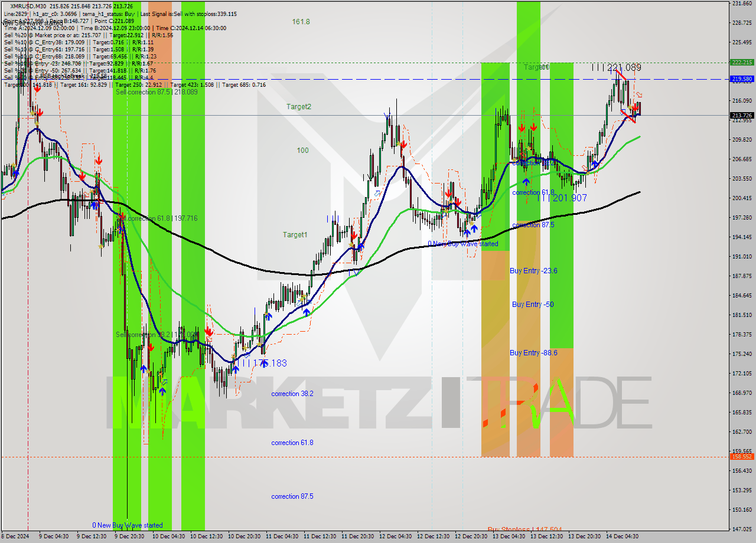The height and width of the screenshot is (543, 756).
Task: Click '13 Dec 20:30' on the time axis
Action: (x=584, y=537)
